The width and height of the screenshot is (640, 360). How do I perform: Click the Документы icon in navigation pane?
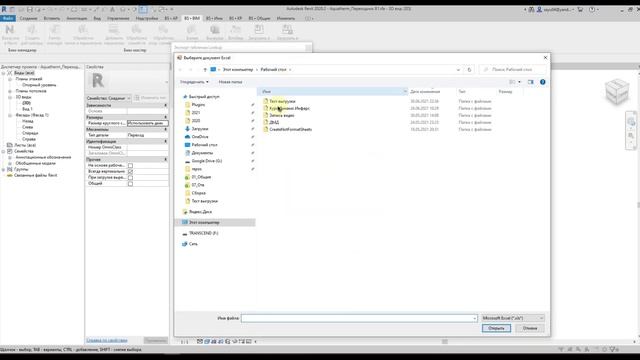[187, 153]
